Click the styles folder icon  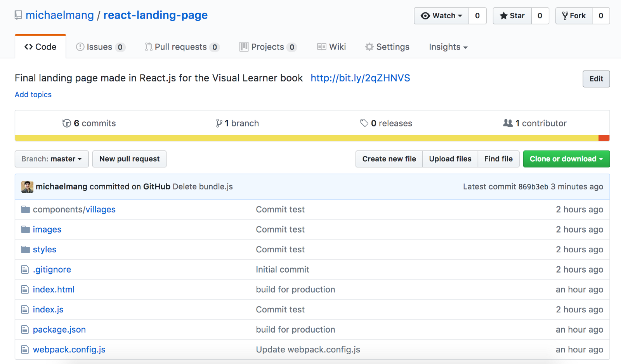coord(26,250)
